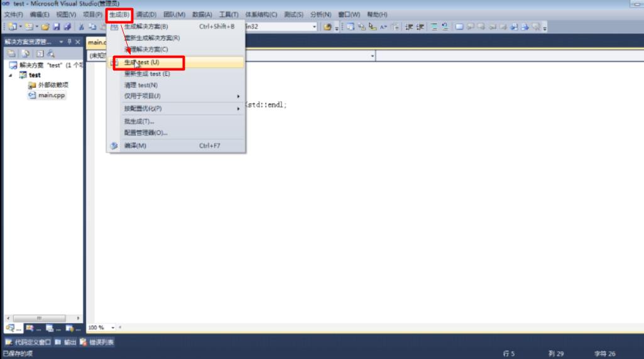The image size is (644, 359).
Task: Open the Solution Explorer bottom tab
Action: [14, 328]
